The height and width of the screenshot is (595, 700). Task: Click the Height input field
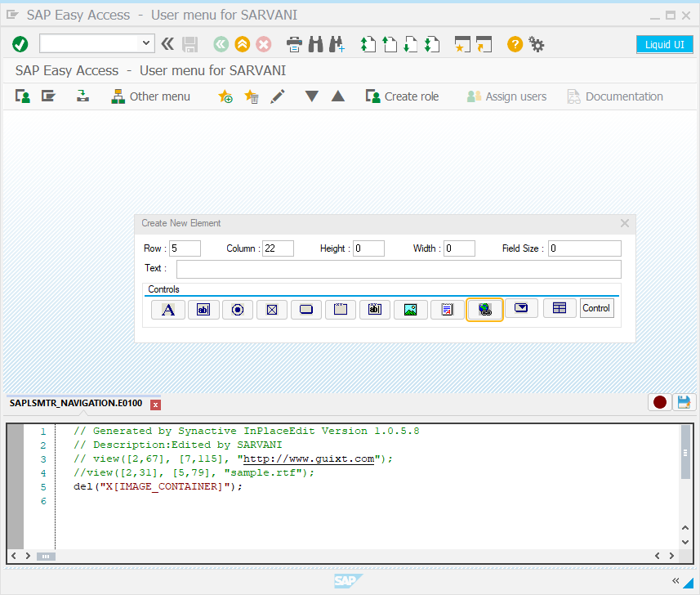pos(368,248)
